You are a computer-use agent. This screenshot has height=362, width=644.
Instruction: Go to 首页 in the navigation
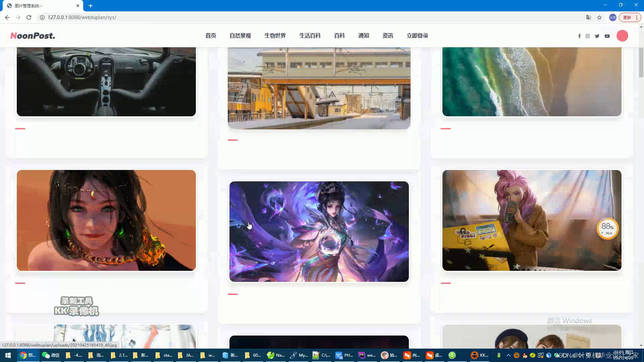pyautogui.click(x=211, y=36)
